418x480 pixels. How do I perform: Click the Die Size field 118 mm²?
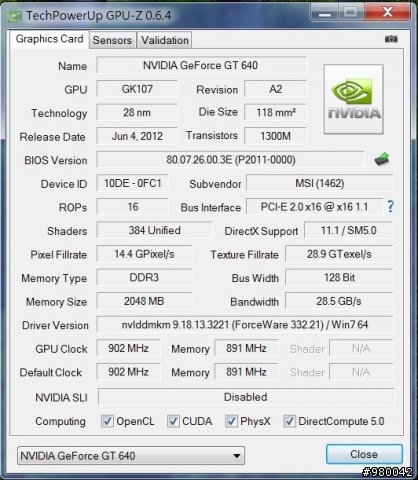275,112
